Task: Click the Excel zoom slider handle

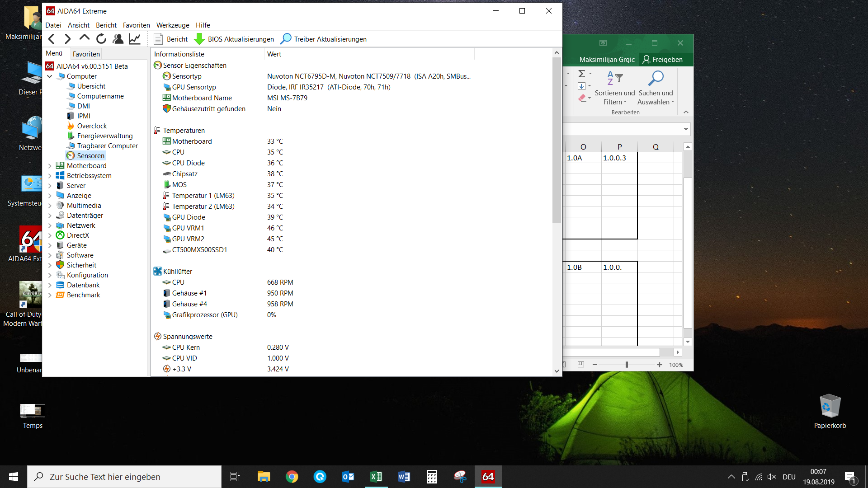Action: (x=627, y=365)
